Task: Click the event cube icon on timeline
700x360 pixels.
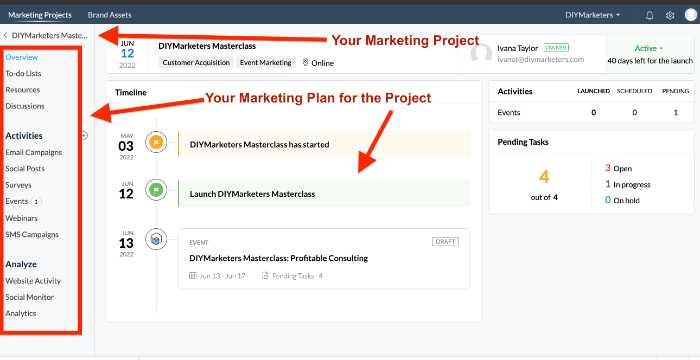Action: (x=156, y=240)
